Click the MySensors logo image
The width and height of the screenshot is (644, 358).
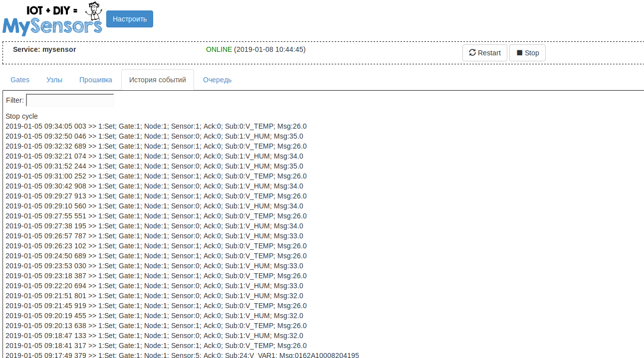(52, 19)
